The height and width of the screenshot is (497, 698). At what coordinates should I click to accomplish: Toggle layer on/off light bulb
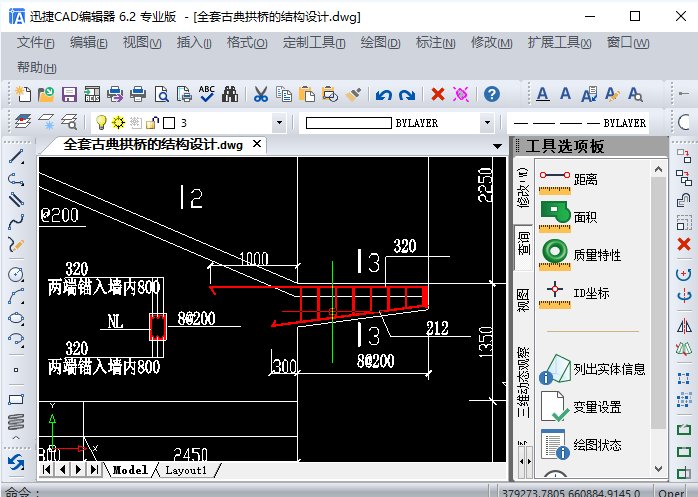click(101, 122)
